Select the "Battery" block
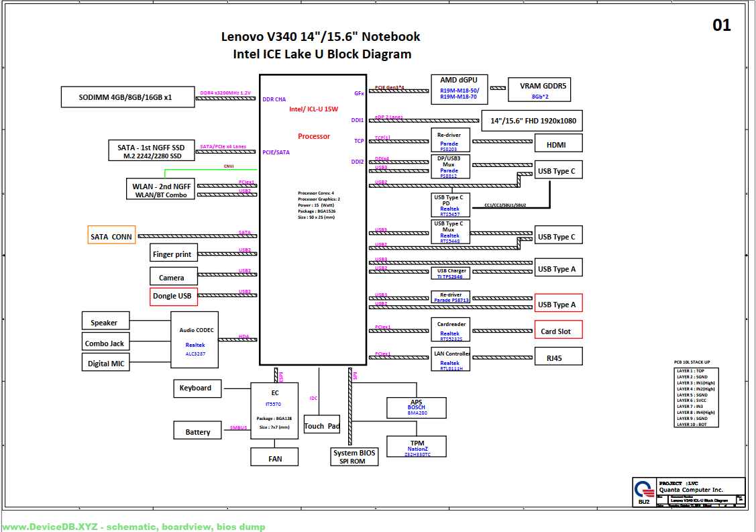This screenshot has width=756, height=532. pos(197,430)
